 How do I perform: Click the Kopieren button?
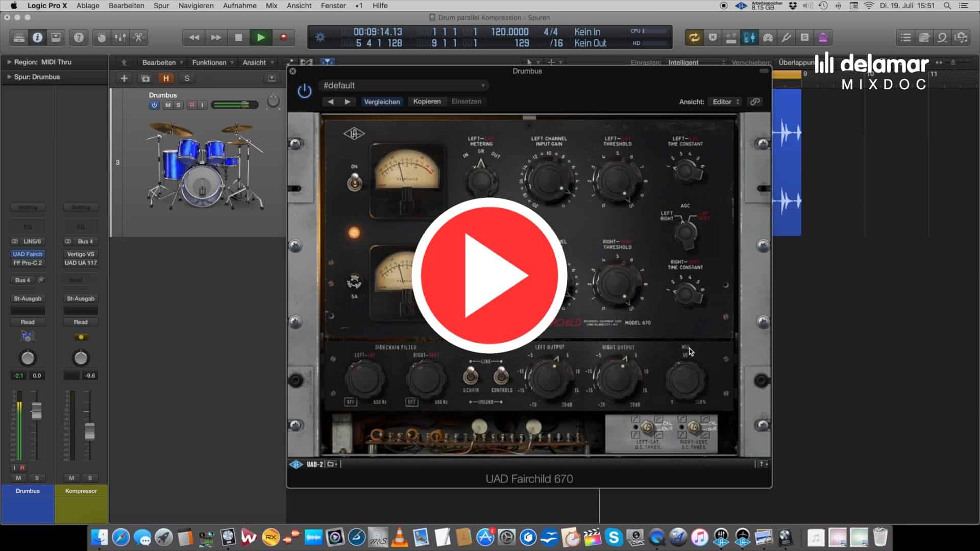click(427, 102)
